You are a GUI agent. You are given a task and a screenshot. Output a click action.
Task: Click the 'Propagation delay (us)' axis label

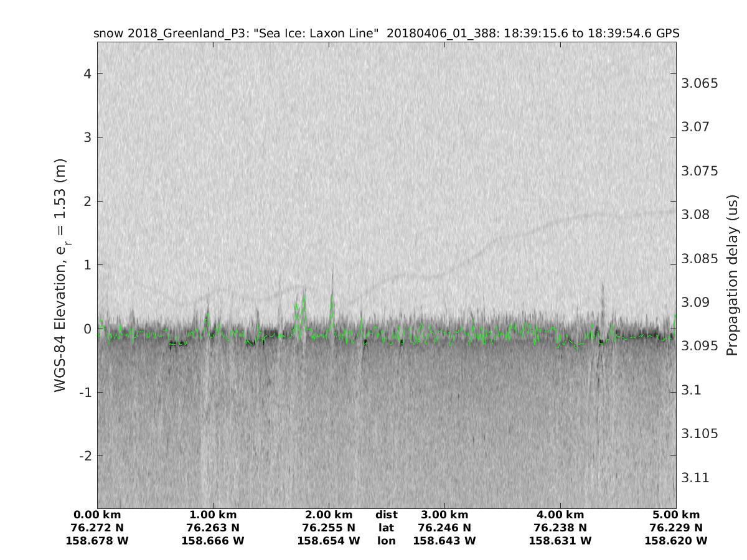click(731, 275)
